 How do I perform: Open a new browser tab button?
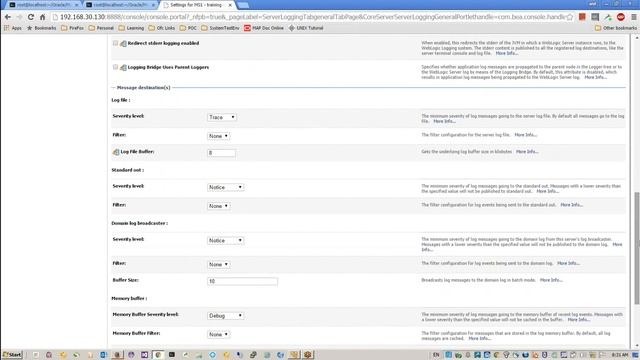(x=243, y=5)
